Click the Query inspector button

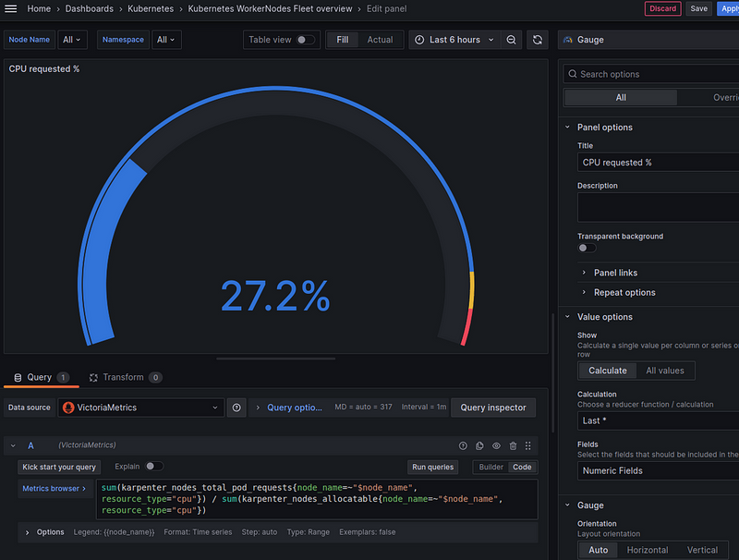pos(493,408)
